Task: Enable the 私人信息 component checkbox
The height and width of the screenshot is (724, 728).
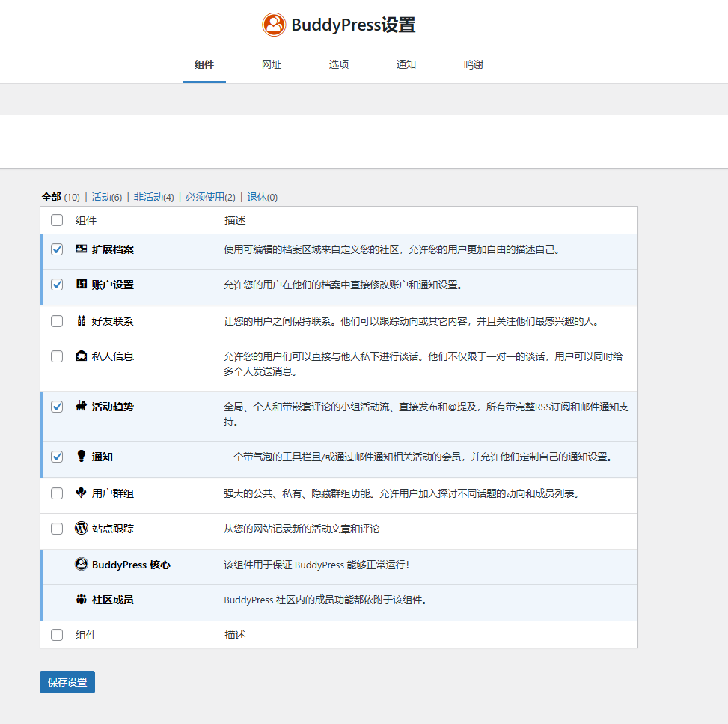Action: (x=57, y=356)
